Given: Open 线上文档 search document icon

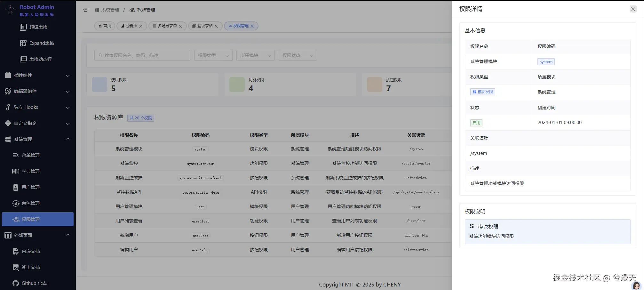Looking at the screenshot, I should click(x=15, y=267).
